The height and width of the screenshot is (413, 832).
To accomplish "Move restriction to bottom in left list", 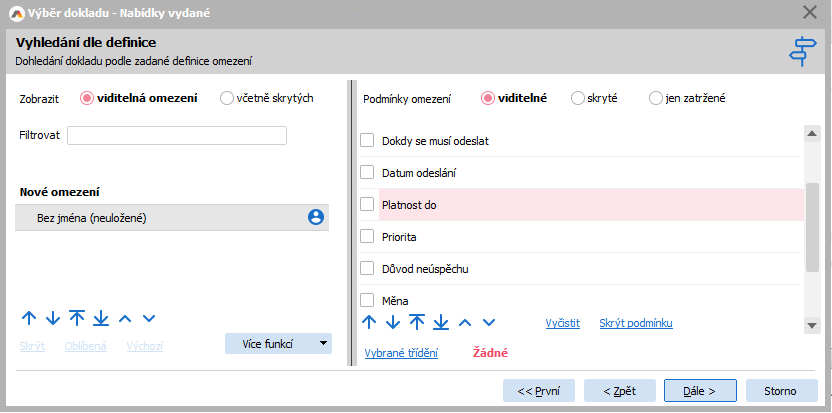I will pos(101,319).
